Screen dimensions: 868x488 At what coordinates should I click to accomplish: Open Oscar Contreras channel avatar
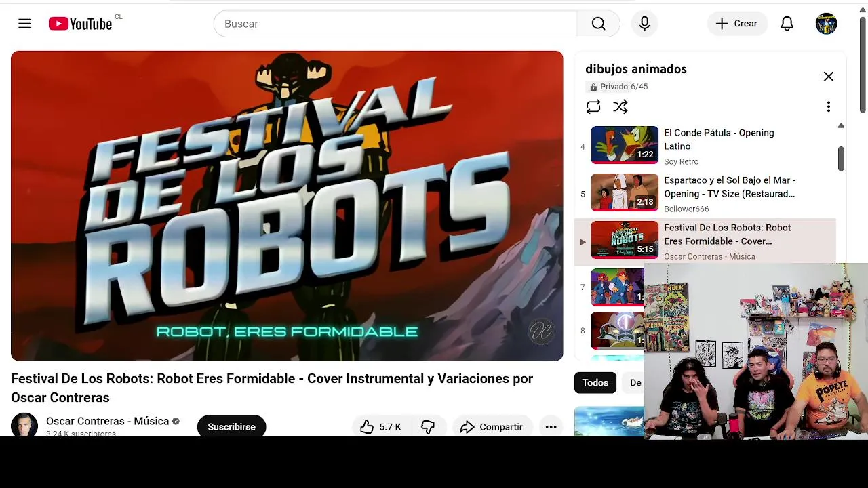coord(24,424)
